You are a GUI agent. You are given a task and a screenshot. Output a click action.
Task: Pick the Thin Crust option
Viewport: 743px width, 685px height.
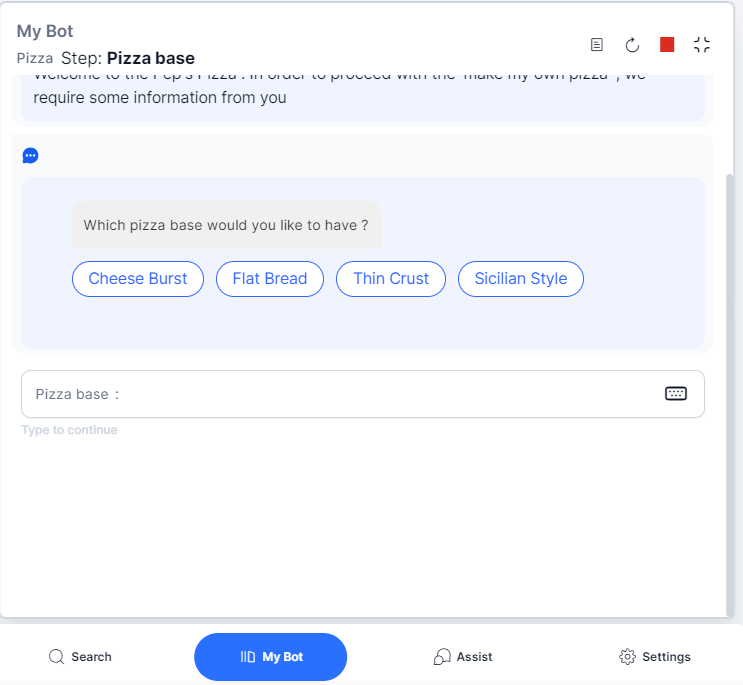point(391,279)
